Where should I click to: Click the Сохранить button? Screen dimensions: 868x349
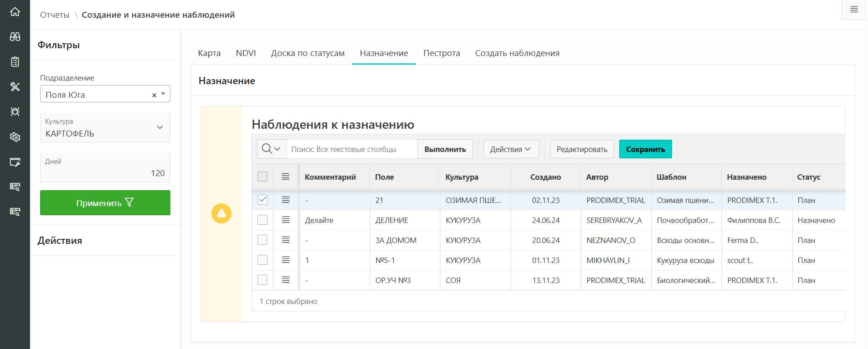(x=645, y=149)
